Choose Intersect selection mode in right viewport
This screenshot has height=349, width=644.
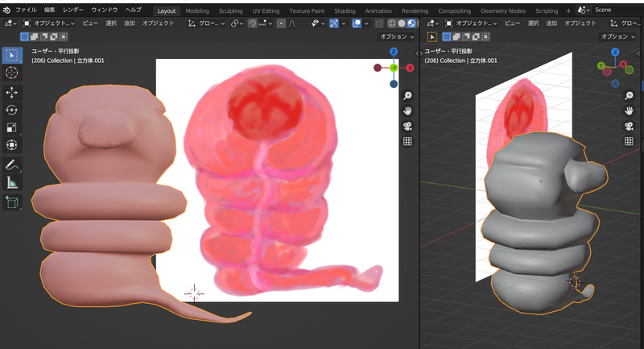tap(485, 37)
